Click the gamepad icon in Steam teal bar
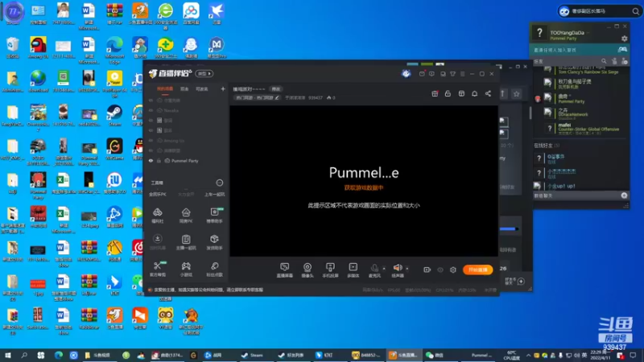Image resolution: width=644 pixels, height=362 pixels. point(622,50)
